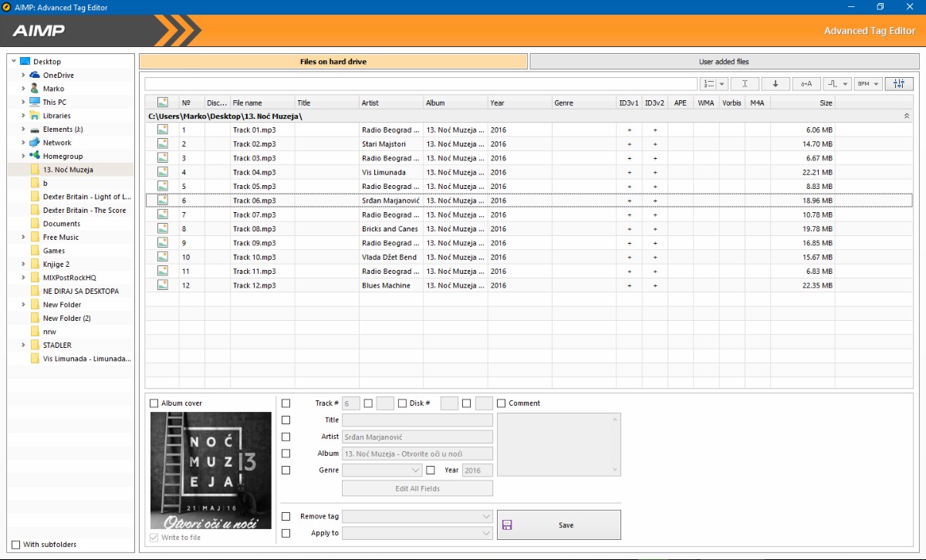Viewport: 926px width, 560px height.
Task: Tick the checkbox beside Genre field
Action: (x=286, y=470)
